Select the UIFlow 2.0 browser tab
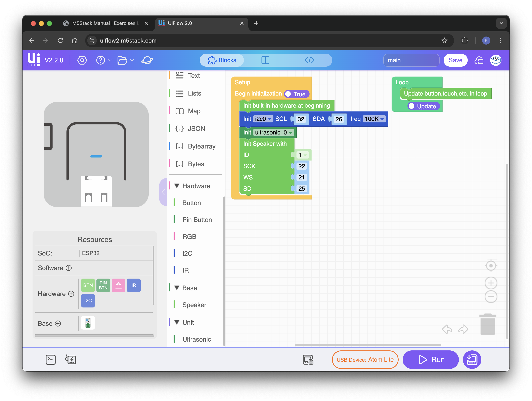The width and height of the screenshot is (532, 401). 202,23
